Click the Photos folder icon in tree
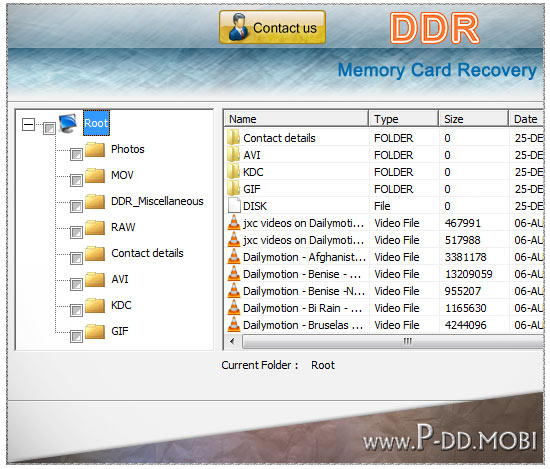 (95, 150)
